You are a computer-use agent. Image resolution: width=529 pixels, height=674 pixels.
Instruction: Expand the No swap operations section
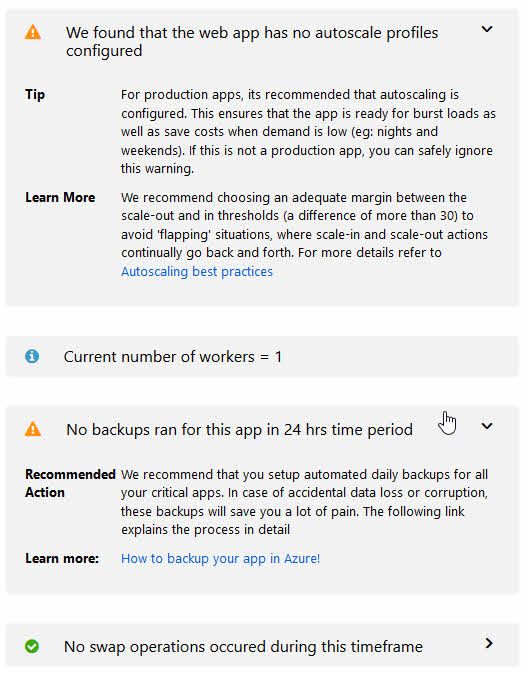pos(489,643)
